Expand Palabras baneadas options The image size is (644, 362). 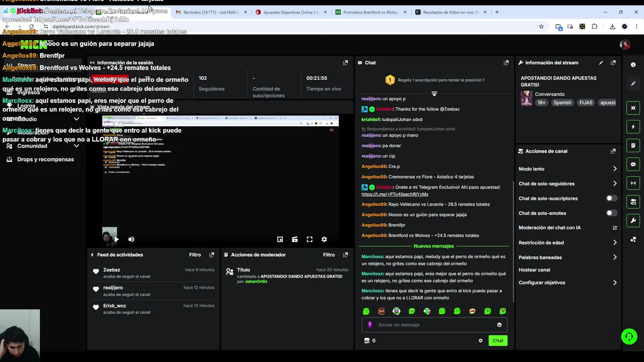tap(615, 257)
